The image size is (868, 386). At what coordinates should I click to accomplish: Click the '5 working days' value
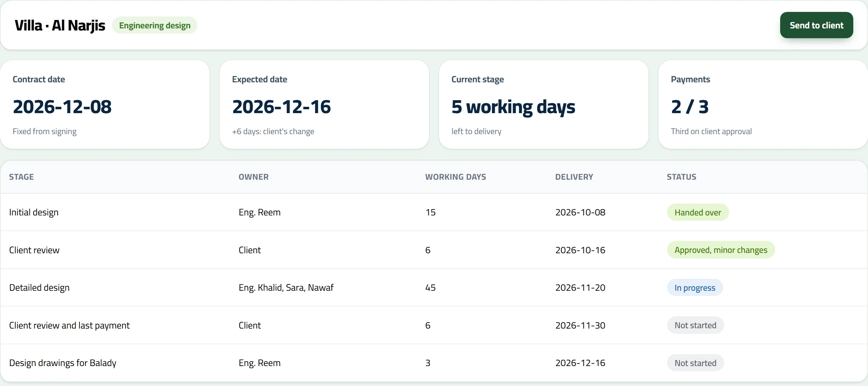click(x=513, y=107)
